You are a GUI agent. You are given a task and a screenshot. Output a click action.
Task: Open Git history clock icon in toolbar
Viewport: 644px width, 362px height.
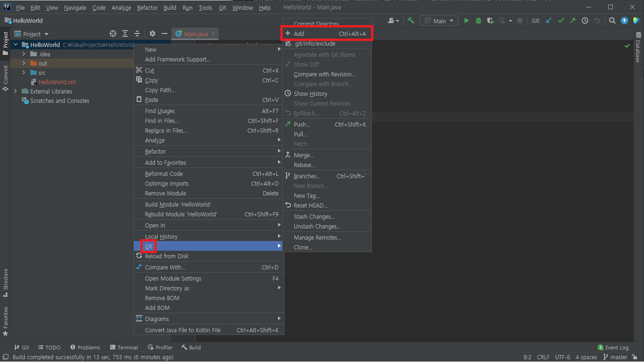point(585,20)
